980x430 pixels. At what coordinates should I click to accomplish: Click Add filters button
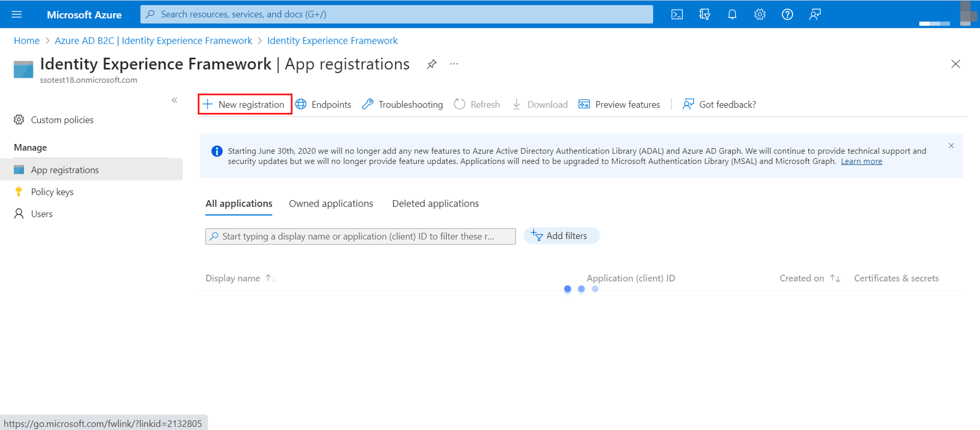[561, 236]
